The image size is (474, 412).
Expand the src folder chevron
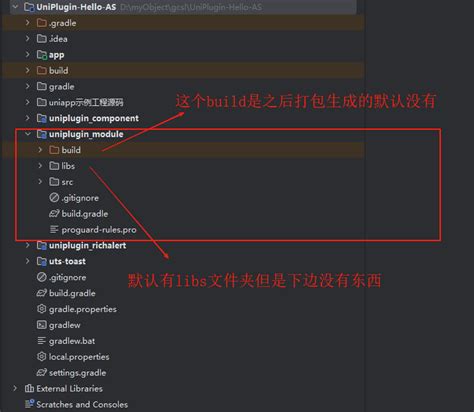[x=40, y=182]
